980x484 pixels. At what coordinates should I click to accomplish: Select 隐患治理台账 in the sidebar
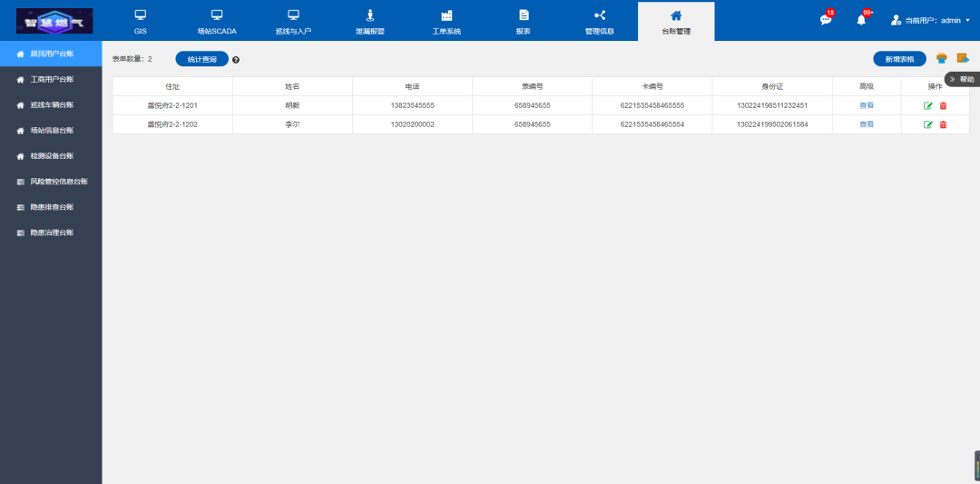[51, 232]
